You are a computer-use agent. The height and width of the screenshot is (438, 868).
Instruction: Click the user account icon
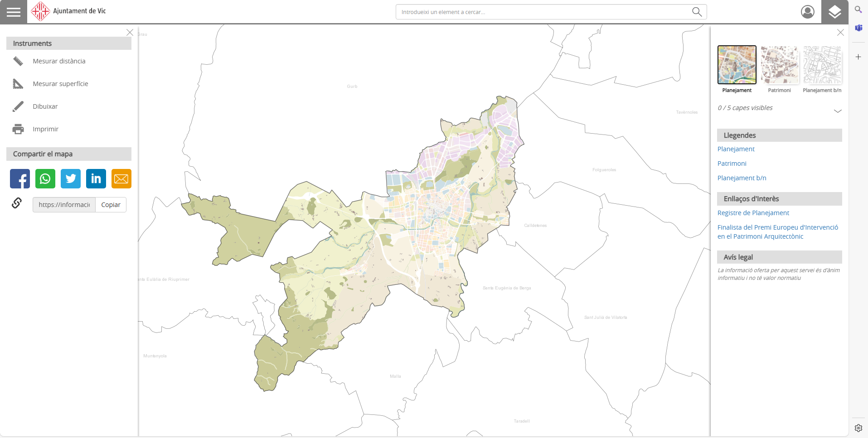pos(807,12)
